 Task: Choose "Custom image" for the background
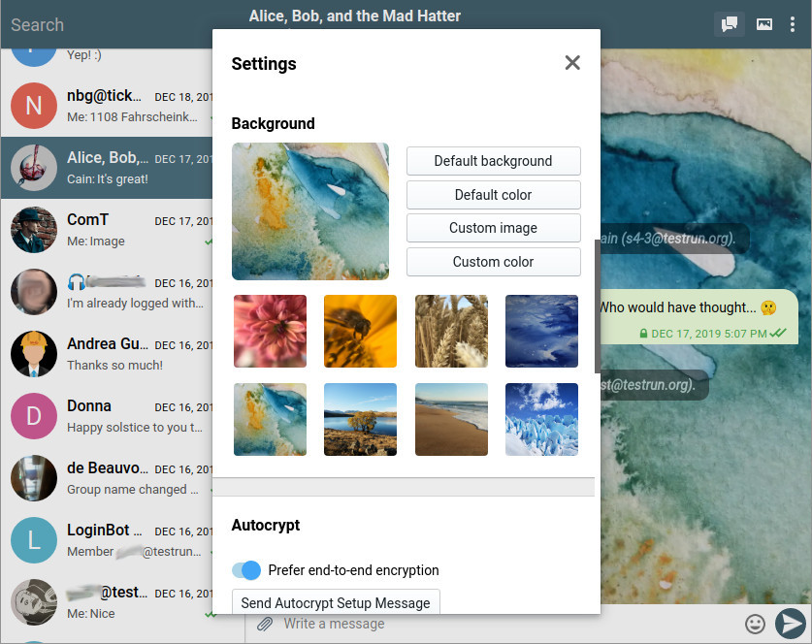pyautogui.click(x=493, y=228)
